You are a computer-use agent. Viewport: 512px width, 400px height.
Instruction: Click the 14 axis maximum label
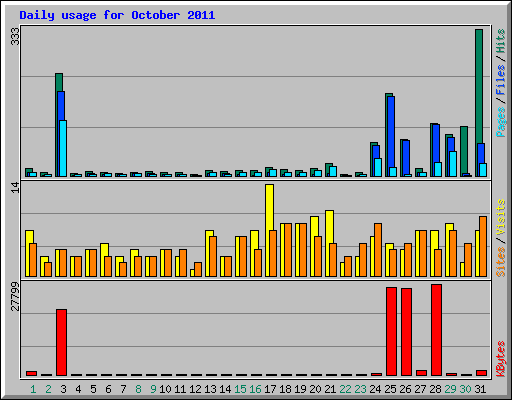pyautogui.click(x=15, y=188)
